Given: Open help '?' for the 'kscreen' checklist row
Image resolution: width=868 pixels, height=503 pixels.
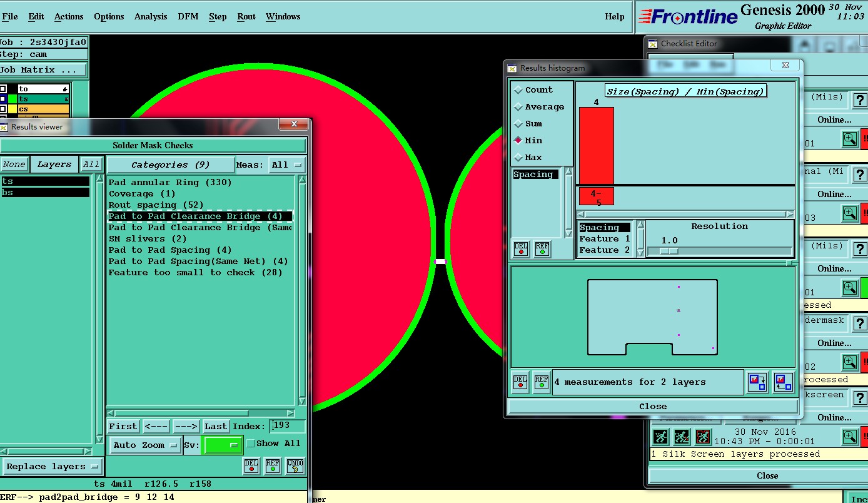Looking at the screenshot, I should pos(860,398).
